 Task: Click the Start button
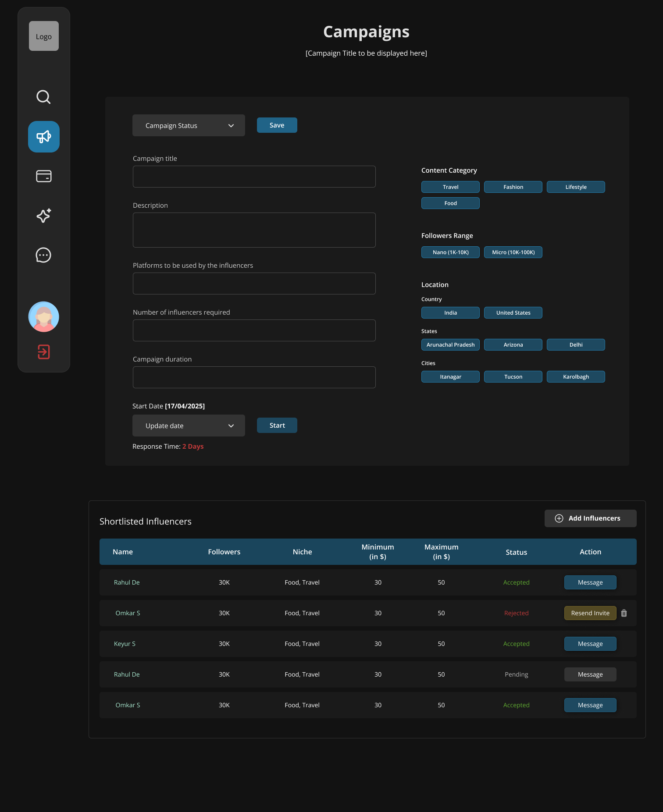[x=277, y=426]
